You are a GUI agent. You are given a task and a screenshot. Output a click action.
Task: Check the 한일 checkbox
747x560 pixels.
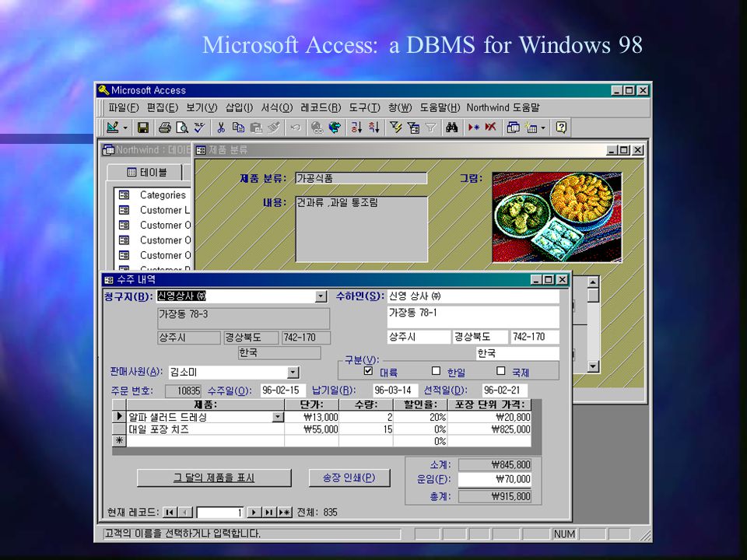(x=436, y=370)
